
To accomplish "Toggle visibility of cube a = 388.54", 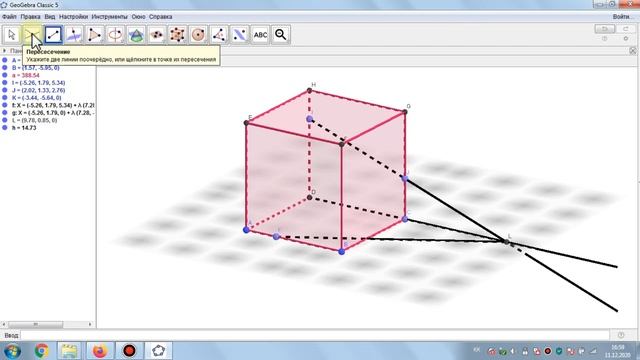I will pyautogui.click(x=5, y=75).
